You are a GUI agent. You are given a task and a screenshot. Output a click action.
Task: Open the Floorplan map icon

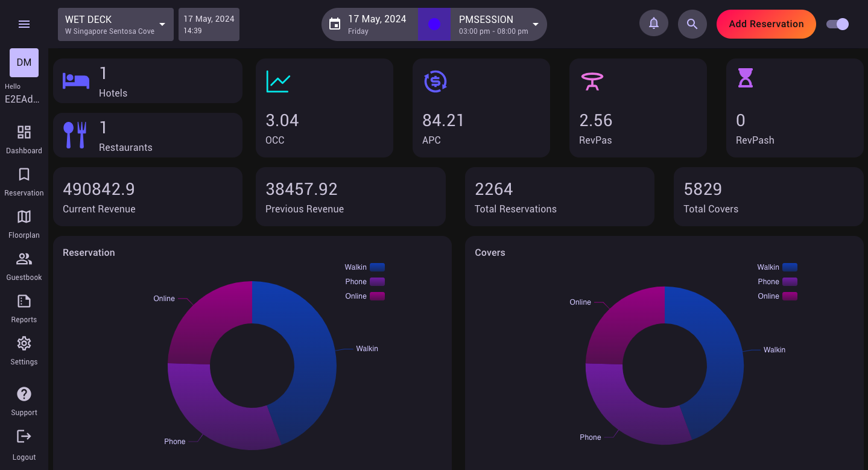(24, 217)
